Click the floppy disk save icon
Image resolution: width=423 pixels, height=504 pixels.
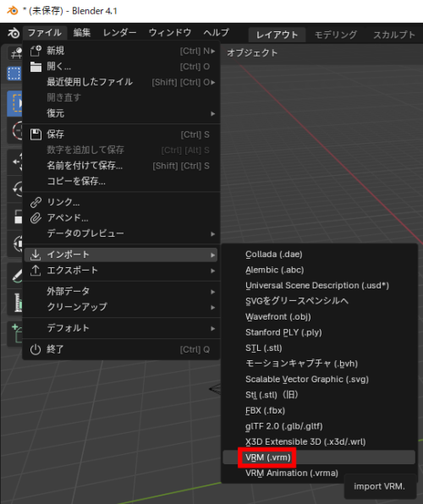click(36, 134)
